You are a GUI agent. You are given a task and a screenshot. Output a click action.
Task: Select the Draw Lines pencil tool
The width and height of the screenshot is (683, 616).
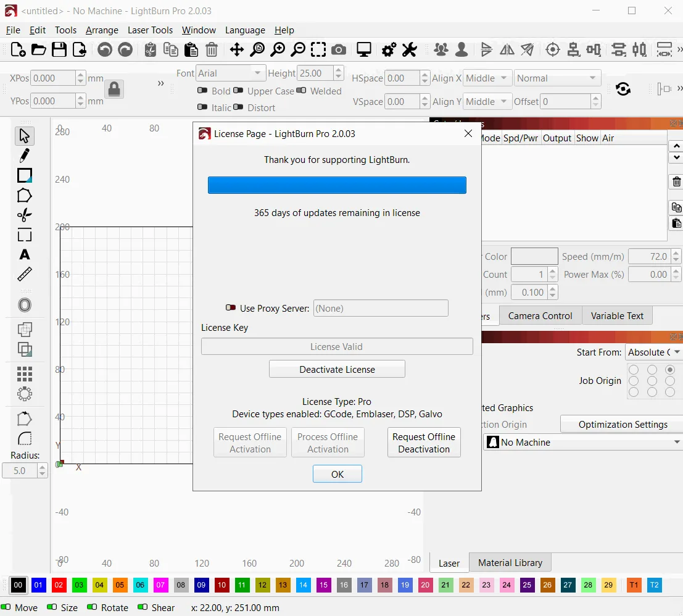25,156
